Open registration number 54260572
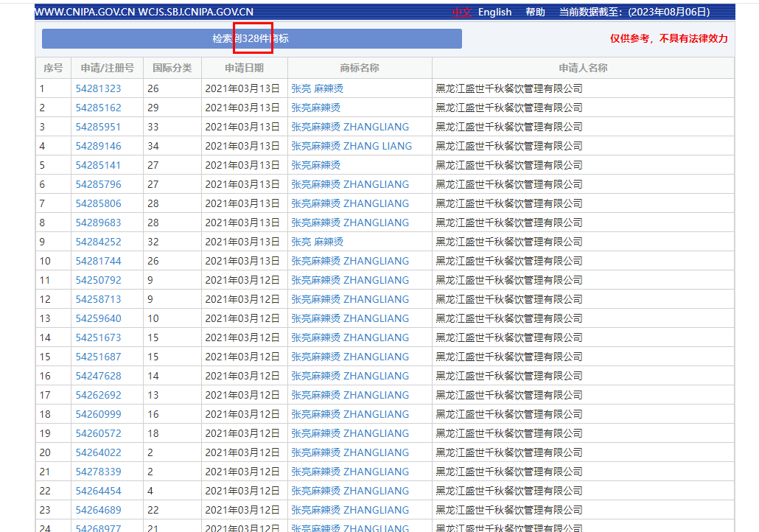Viewport: 759px width, 532px height. (x=98, y=433)
